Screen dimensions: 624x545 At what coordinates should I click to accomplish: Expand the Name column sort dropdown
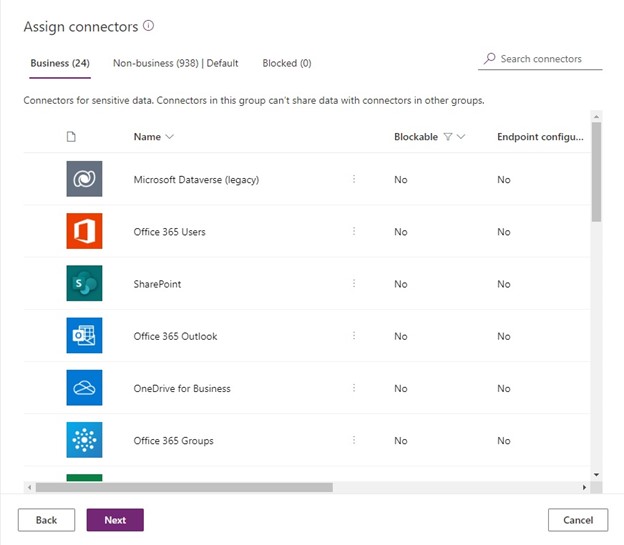tap(169, 137)
